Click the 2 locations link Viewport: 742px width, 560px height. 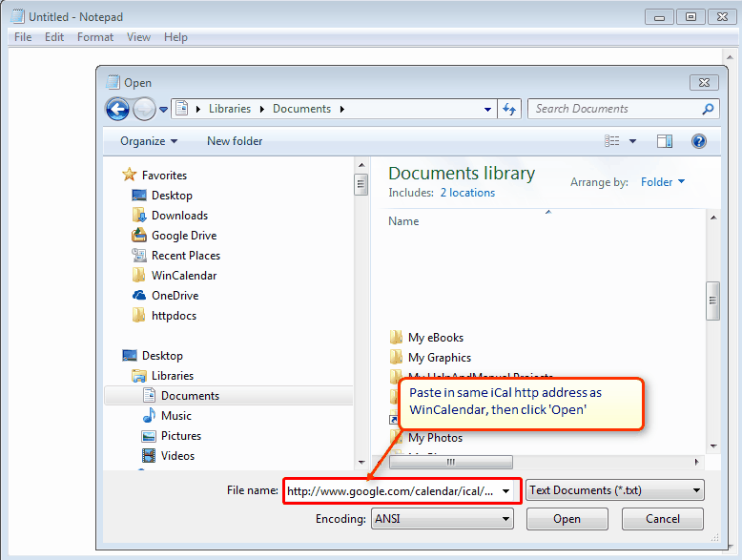(x=467, y=193)
